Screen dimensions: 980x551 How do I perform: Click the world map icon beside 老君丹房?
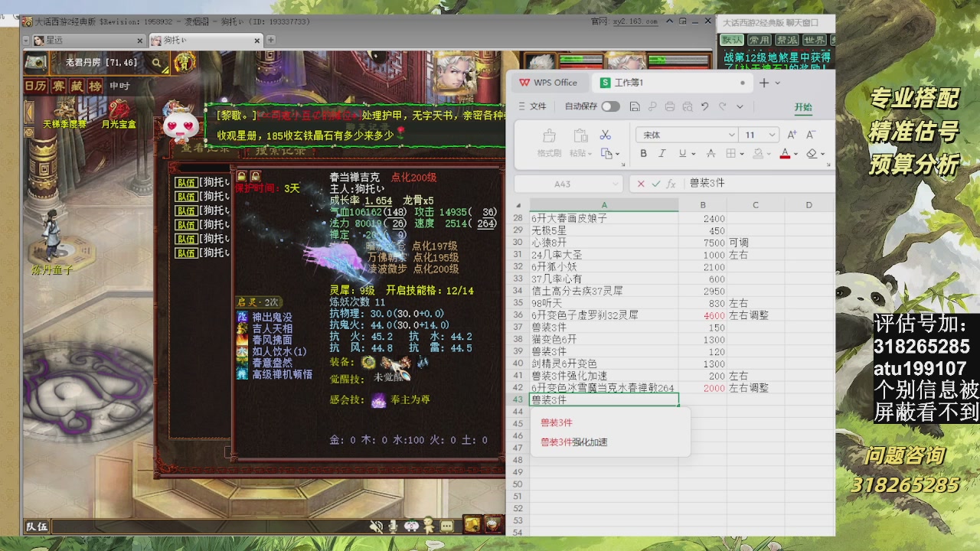coord(36,63)
